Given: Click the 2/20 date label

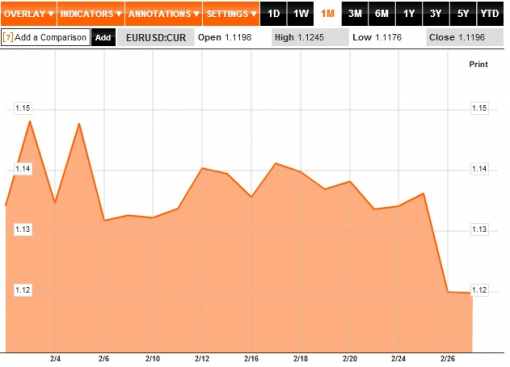Looking at the screenshot, I should click(350, 359).
